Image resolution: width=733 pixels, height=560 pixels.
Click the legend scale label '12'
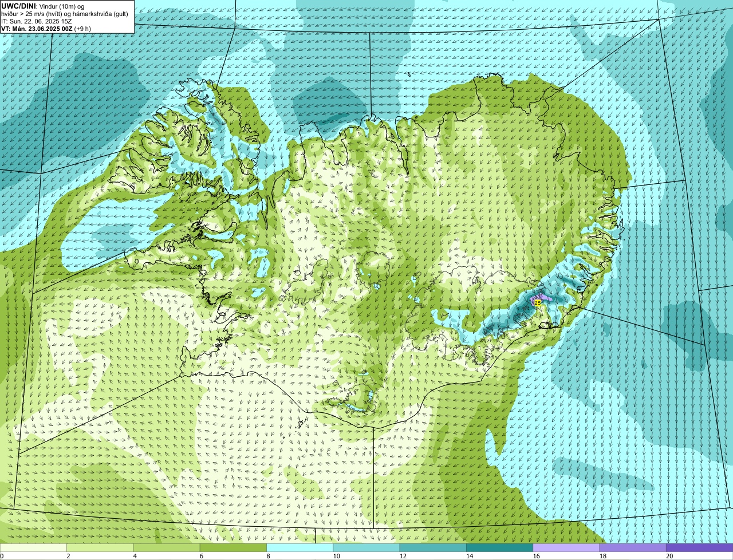[x=403, y=556]
